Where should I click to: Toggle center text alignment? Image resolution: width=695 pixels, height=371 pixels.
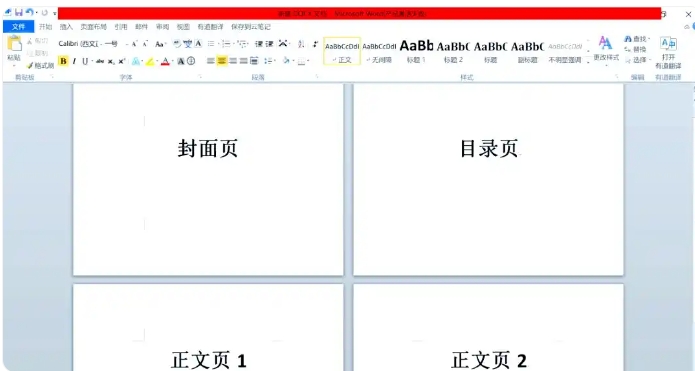pyautogui.click(x=222, y=61)
